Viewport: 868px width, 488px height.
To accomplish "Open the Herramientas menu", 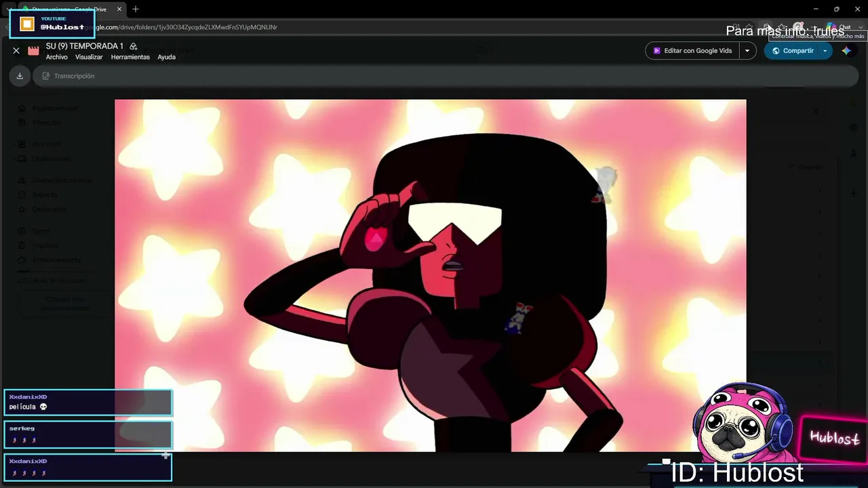I will tap(130, 58).
